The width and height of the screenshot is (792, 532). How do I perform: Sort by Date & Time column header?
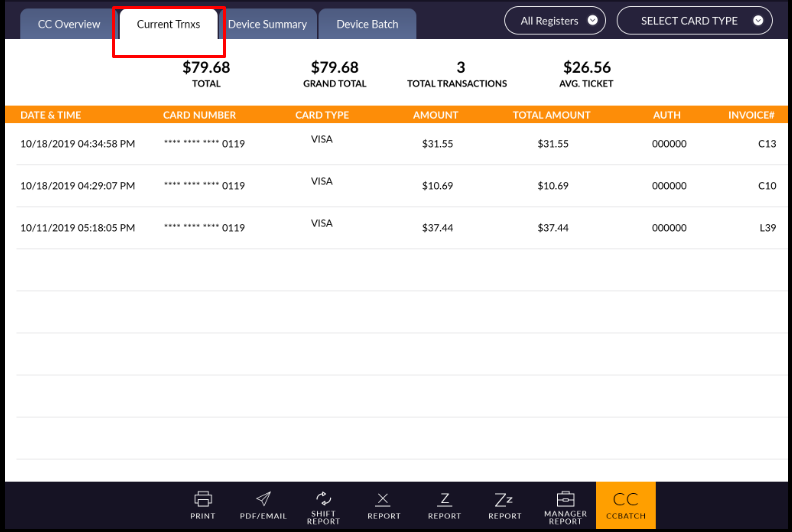51,115
